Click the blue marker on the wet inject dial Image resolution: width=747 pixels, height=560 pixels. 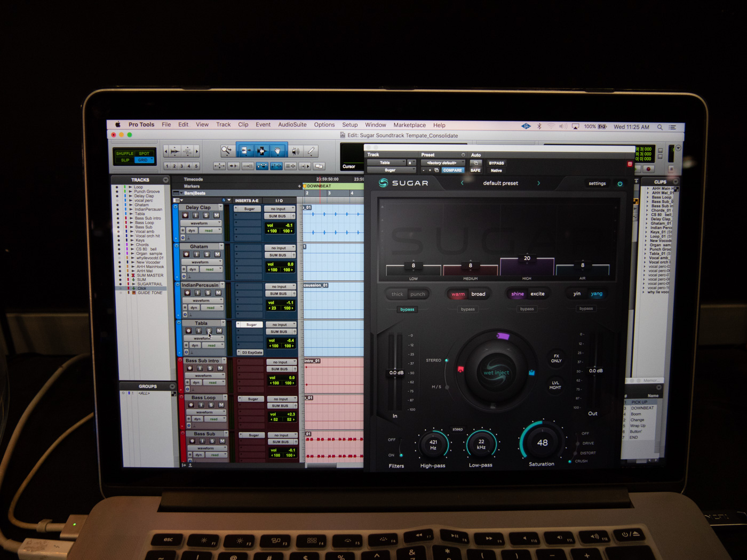(531, 372)
